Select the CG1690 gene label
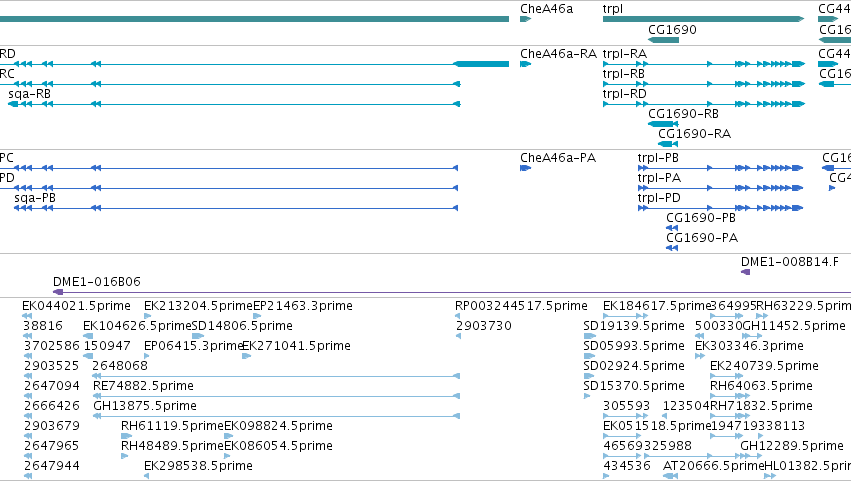 click(x=672, y=29)
